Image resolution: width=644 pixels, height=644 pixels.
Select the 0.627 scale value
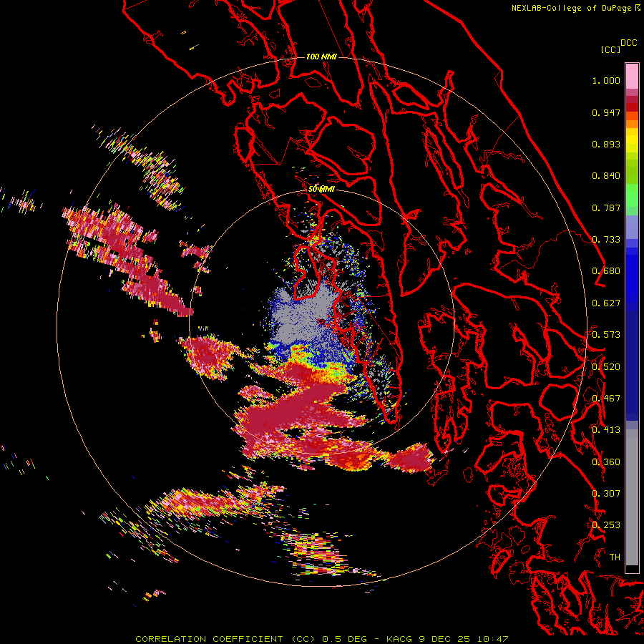[x=606, y=303]
